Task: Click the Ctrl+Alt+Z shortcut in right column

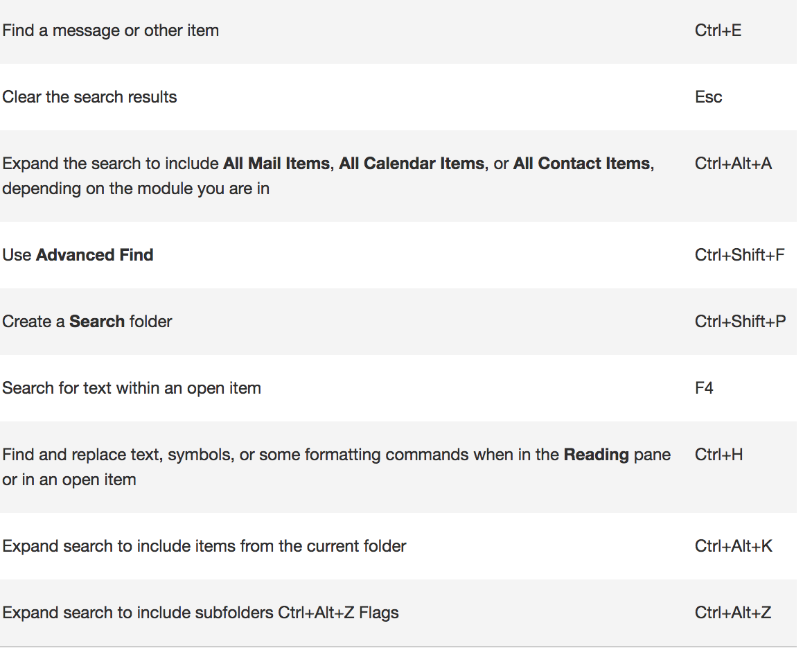Action: click(732, 613)
